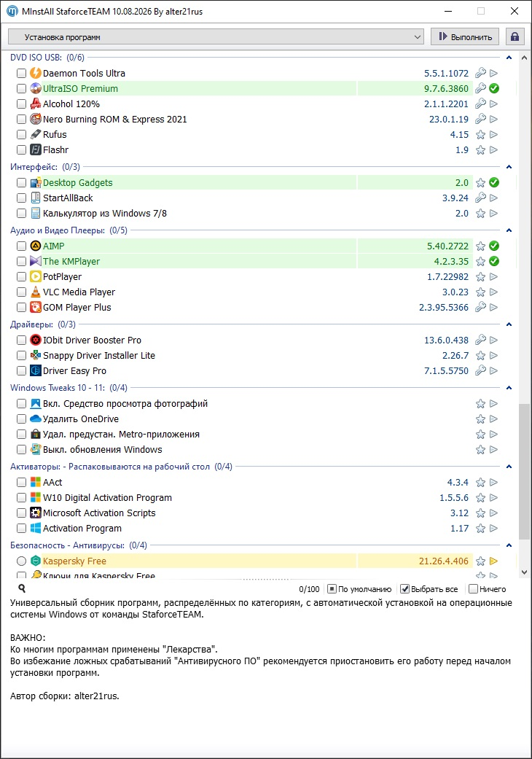Click the green checkmark for UltraISO Premium

tap(494, 88)
